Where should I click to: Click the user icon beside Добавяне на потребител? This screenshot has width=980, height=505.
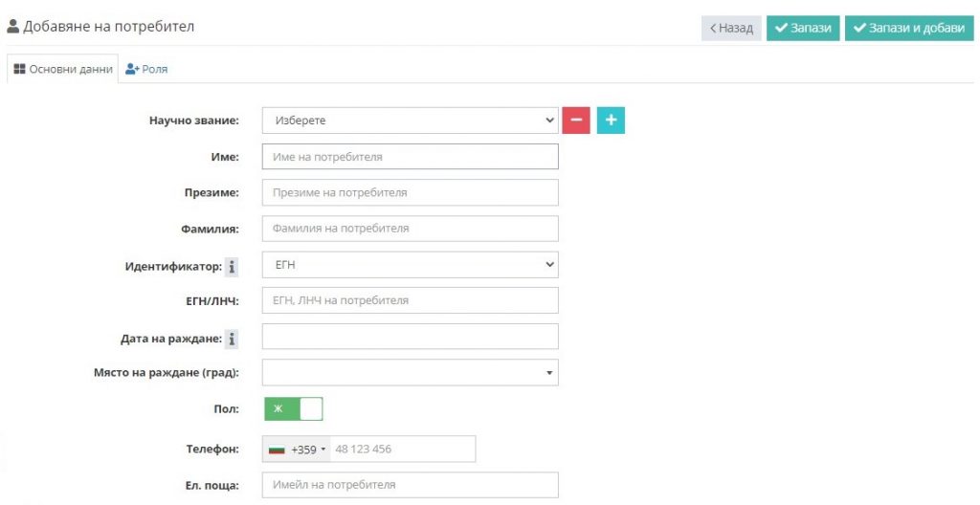(12, 26)
